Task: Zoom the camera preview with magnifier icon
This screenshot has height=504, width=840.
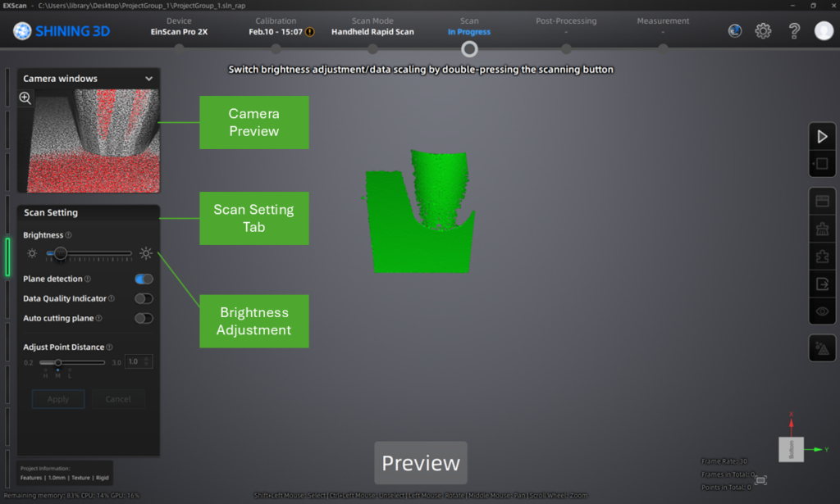Action: 25,98
